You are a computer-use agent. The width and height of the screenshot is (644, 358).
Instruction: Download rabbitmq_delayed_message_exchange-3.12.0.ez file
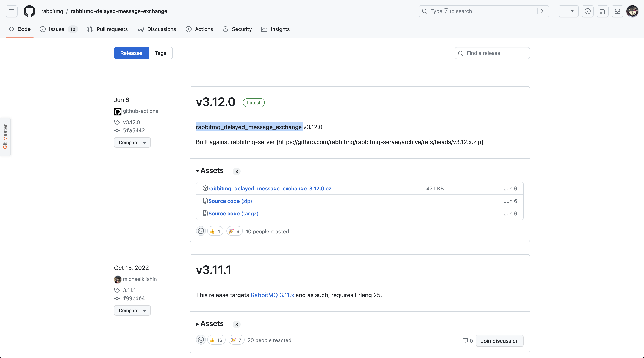tap(270, 188)
